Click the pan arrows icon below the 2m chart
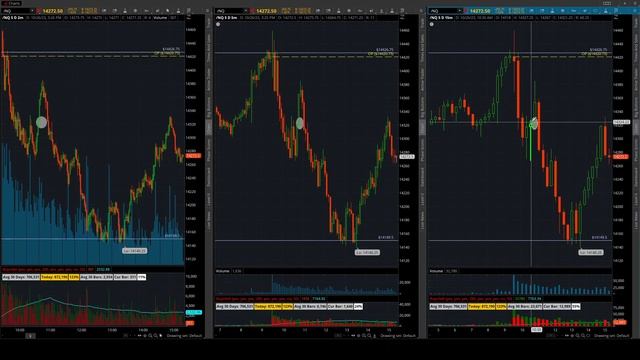The height and width of the screenshot is (360, 640). click(140, 336)
